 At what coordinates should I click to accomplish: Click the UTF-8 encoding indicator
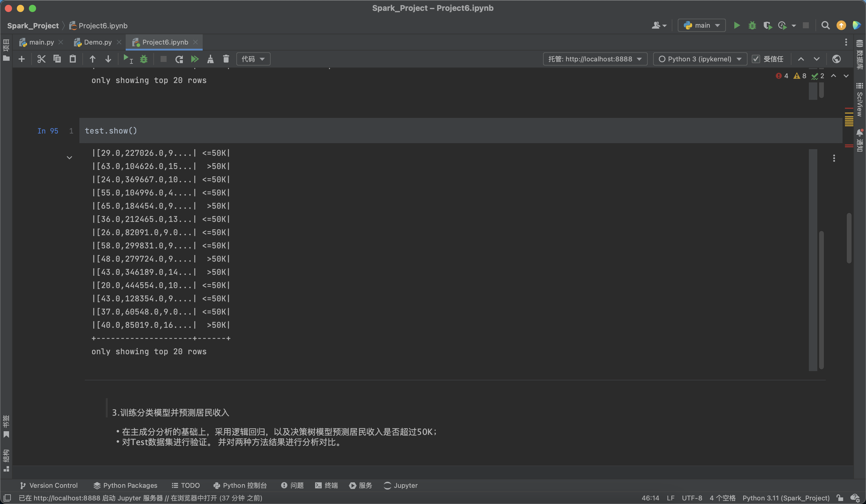[692, 498]
